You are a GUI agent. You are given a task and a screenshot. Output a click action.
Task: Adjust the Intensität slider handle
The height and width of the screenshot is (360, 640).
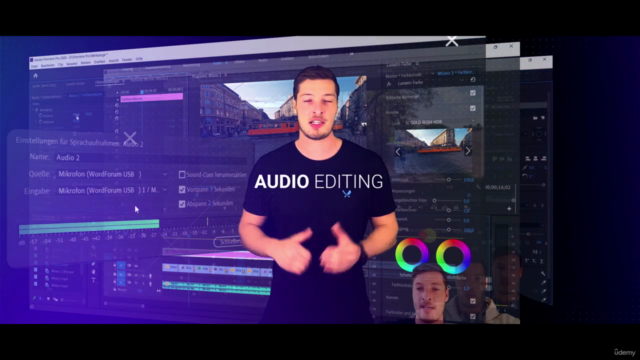[x=449, y=180]
